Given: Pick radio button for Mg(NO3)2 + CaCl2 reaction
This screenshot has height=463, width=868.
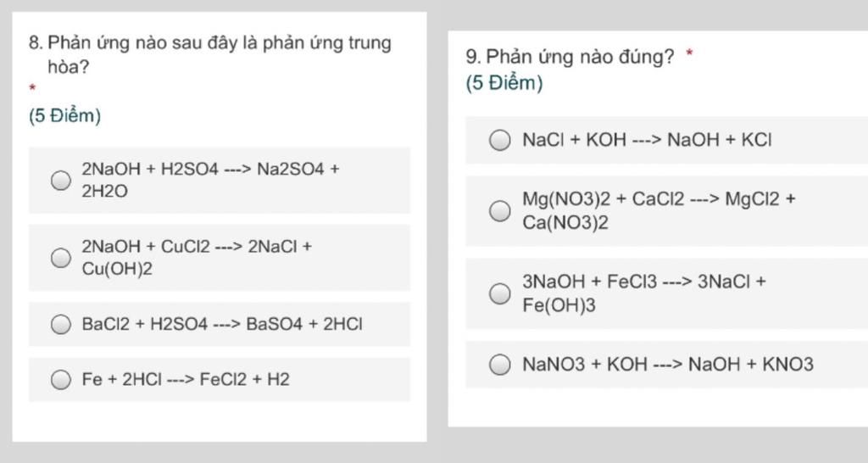Looking at the screenshot, I should pyautogui.click(x=500, y=210).
